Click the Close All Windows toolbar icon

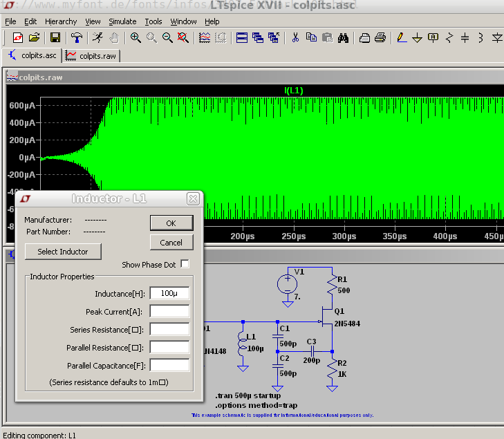point(274,38)
